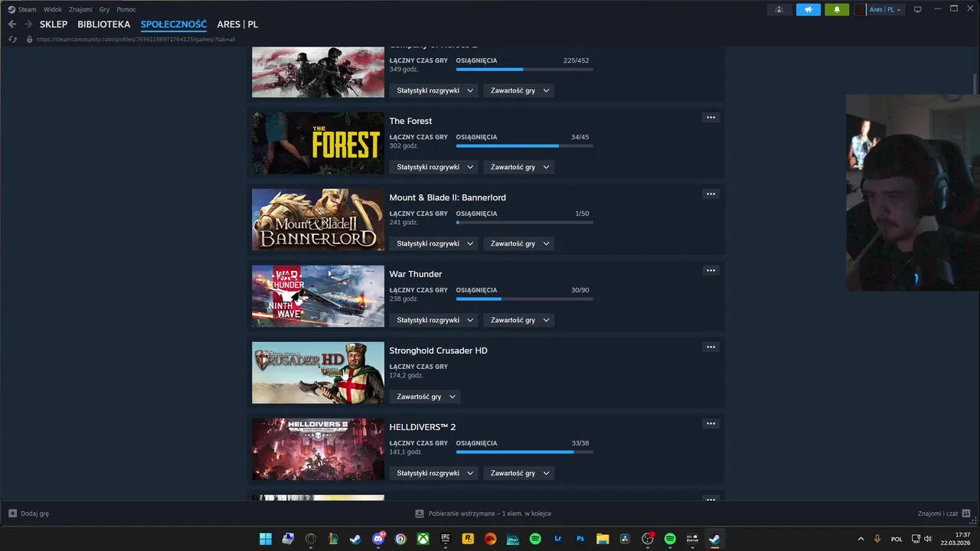
Task: Click the Big Picture monitor icon
Action: tap(917, 9)
